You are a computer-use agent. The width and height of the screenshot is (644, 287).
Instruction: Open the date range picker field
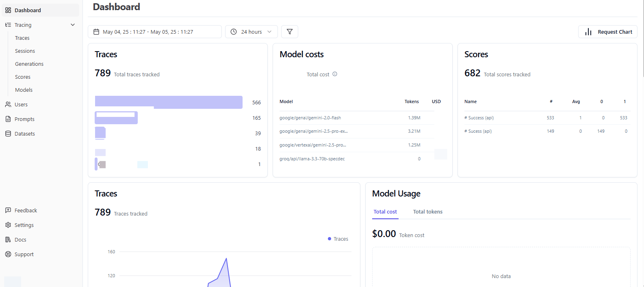[154, 32]
